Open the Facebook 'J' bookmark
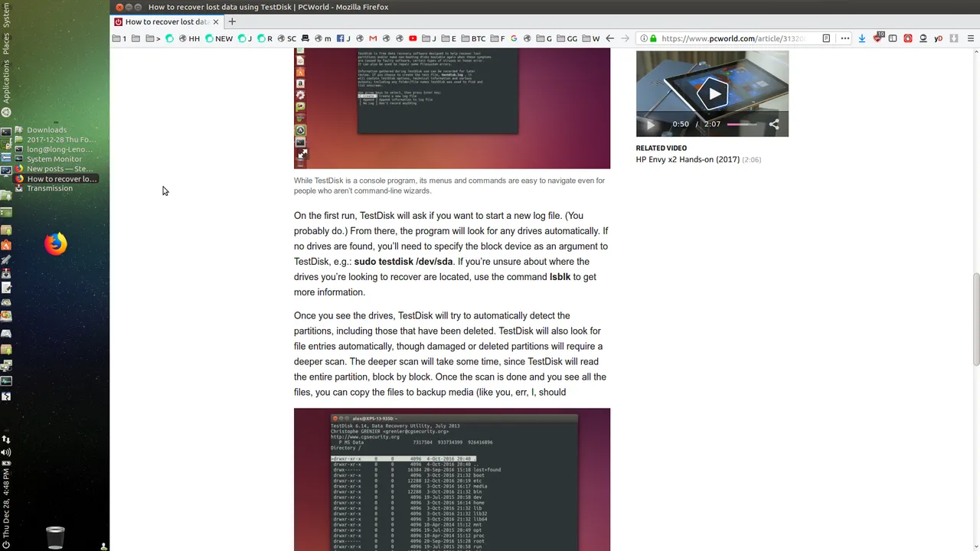Viewport: 980px width, 551px height. click(x=345, y=38)
